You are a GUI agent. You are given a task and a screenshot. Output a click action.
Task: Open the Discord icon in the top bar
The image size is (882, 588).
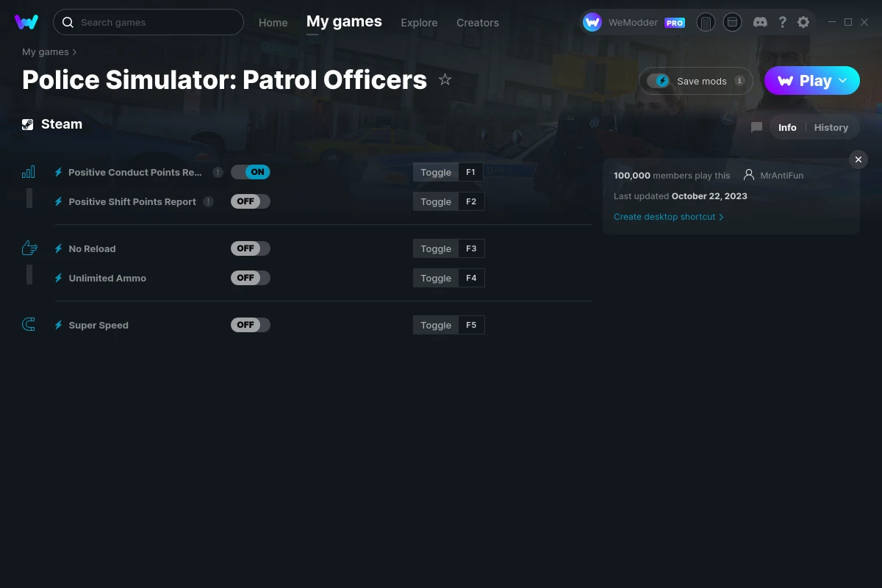[760, 22]
